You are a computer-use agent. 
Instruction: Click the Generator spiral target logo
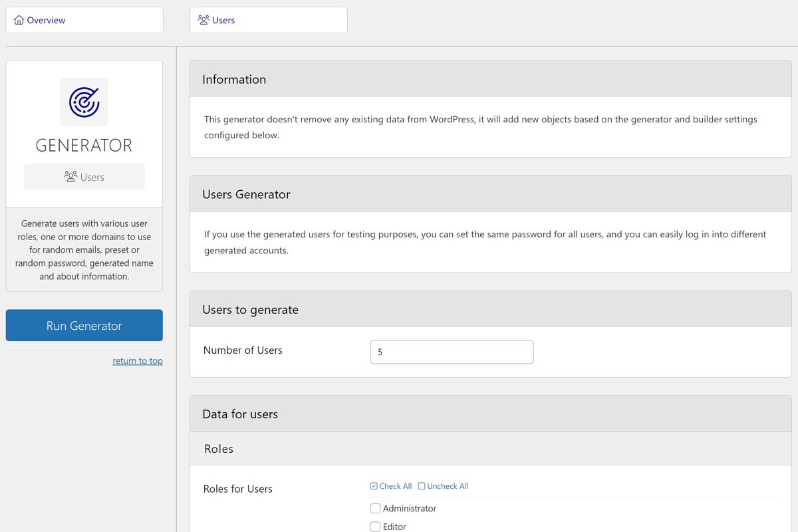[x=84, y=102]
